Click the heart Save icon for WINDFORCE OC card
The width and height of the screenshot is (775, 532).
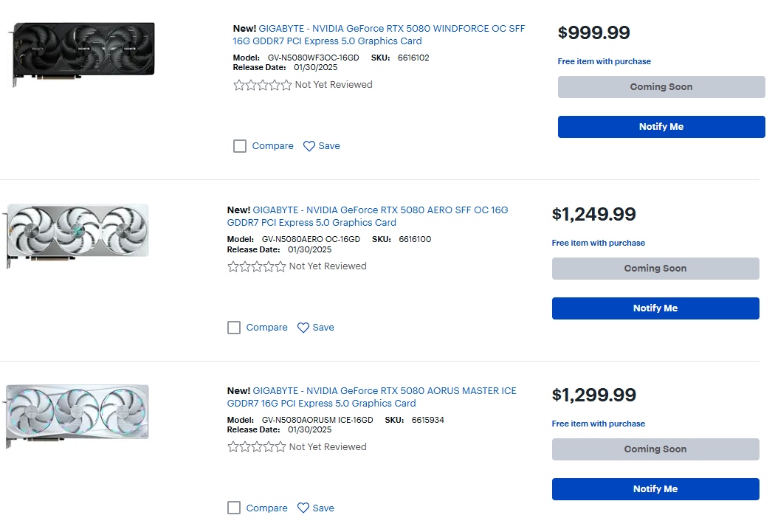(309, 146)
